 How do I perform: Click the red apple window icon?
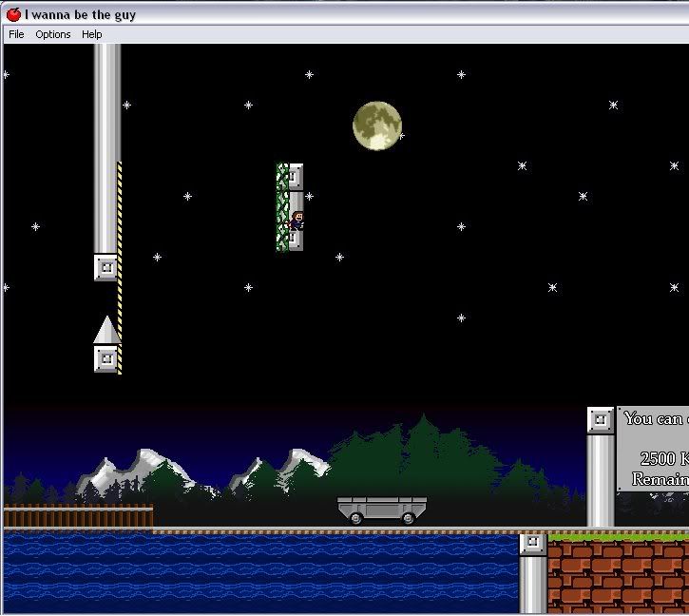tap(13, 14)
